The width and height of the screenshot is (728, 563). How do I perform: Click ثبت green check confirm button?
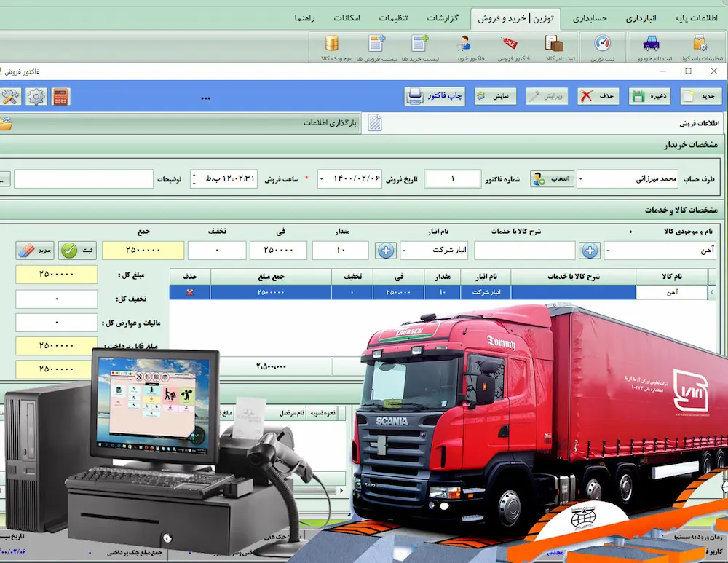click(x=78, y=251)
